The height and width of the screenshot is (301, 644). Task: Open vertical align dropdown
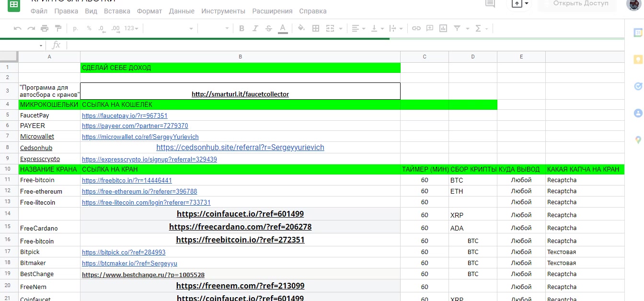coord(378,29)
